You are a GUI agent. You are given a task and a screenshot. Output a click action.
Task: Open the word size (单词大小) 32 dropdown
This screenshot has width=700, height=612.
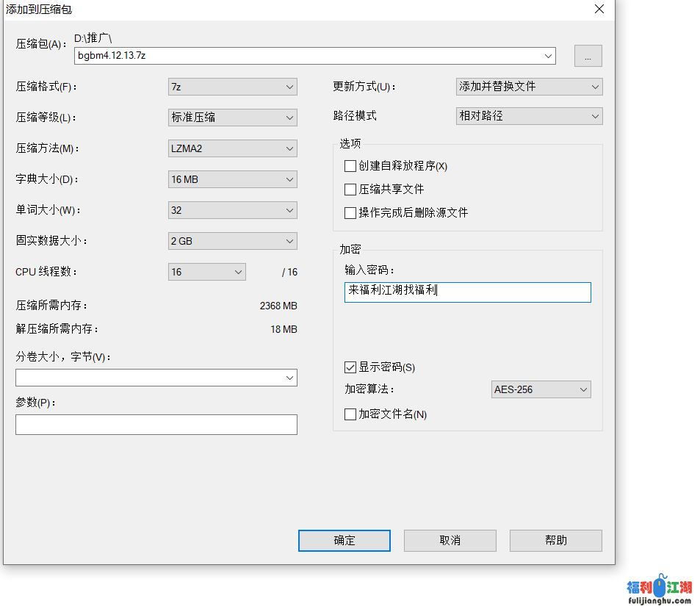tap(232, 210)
